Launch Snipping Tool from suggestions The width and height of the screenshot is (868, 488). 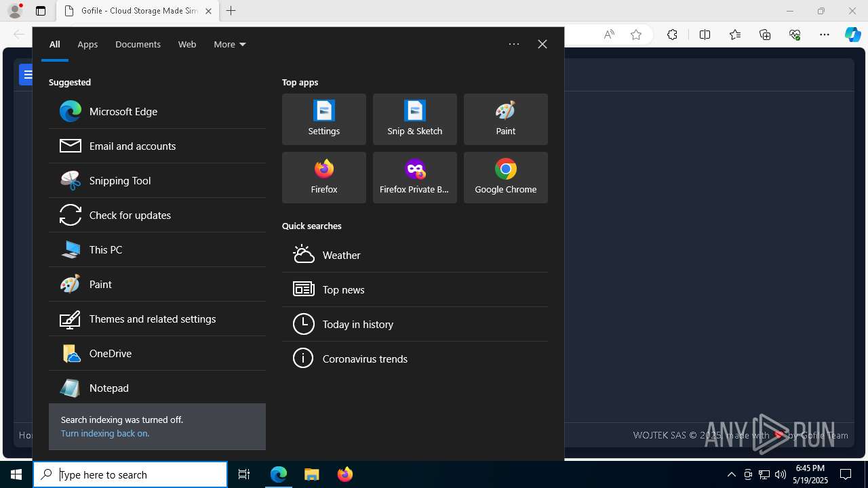click(157, 180)
